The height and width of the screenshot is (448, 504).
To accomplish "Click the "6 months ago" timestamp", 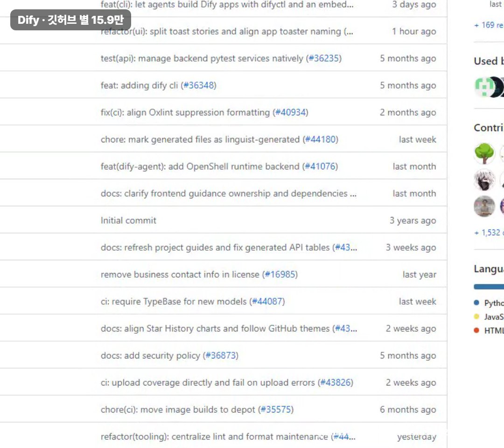I will coord(408,409).
